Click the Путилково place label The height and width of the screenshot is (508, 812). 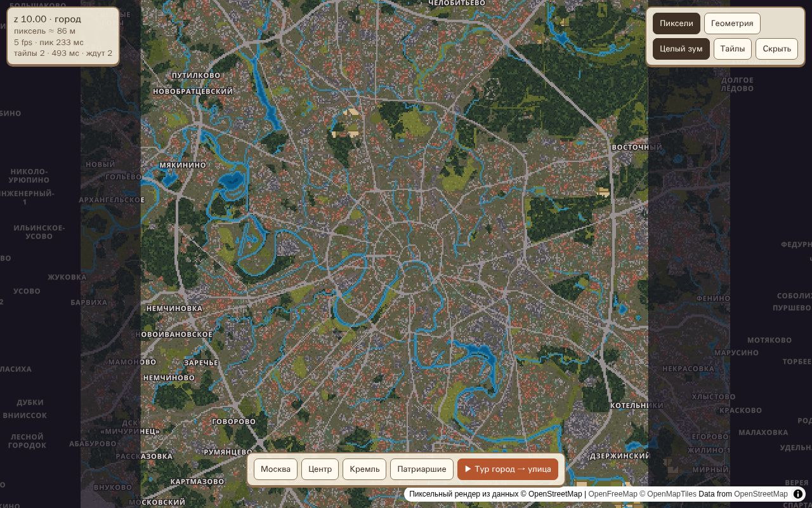tap(196, 76)
